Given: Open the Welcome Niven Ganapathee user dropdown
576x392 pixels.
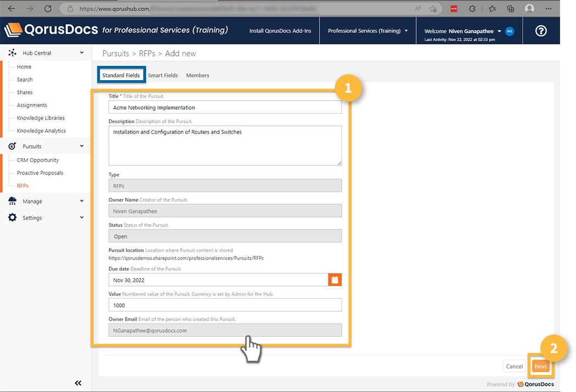Looking at the screenshot, I should (x=462, y=31).
